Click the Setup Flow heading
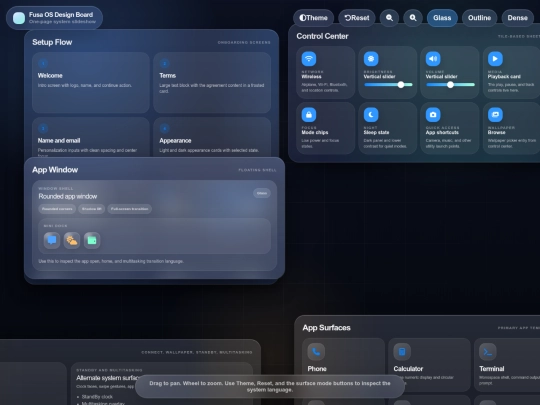The image size is (540, 405). point(52,42)
